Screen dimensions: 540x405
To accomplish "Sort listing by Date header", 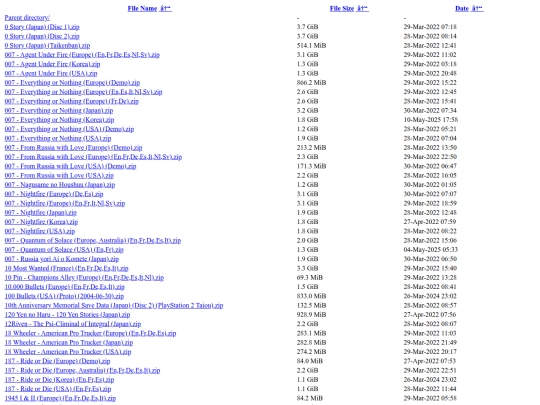I will [462, 8].
